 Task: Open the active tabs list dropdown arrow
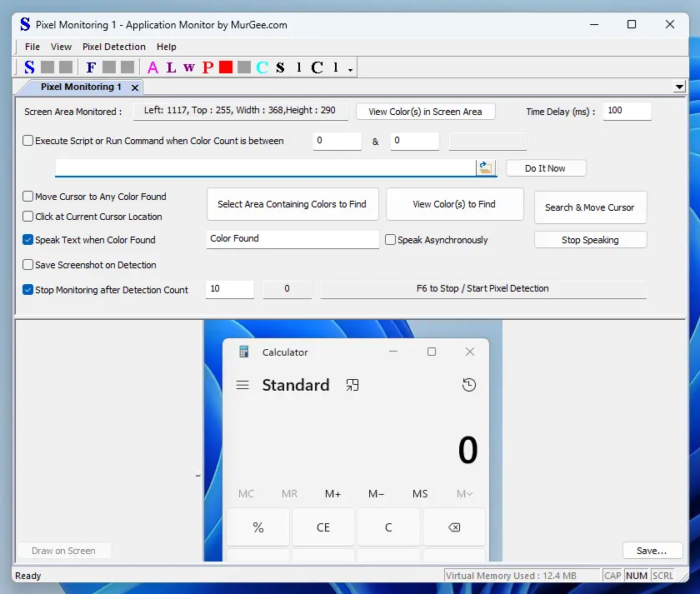click(679, 87)
